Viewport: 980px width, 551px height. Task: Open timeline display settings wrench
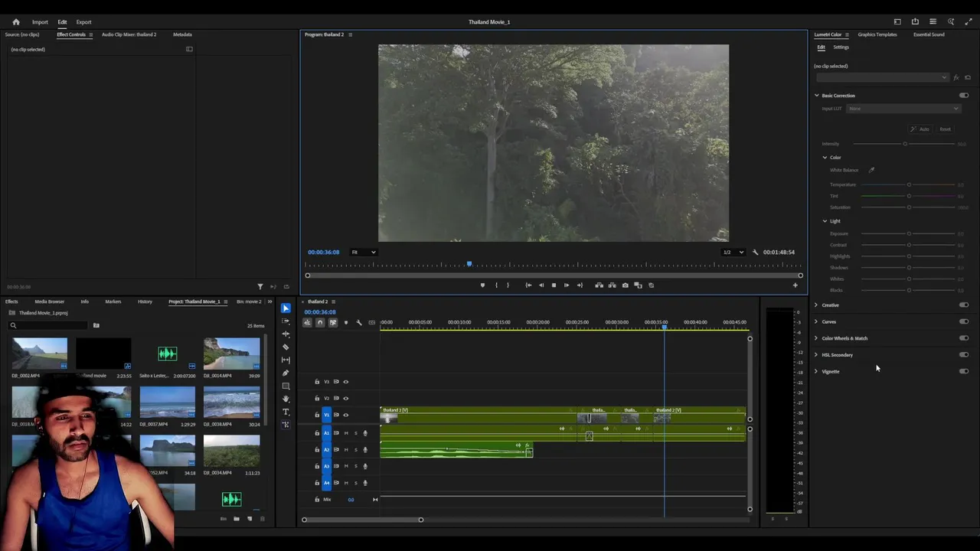point(359,323)
